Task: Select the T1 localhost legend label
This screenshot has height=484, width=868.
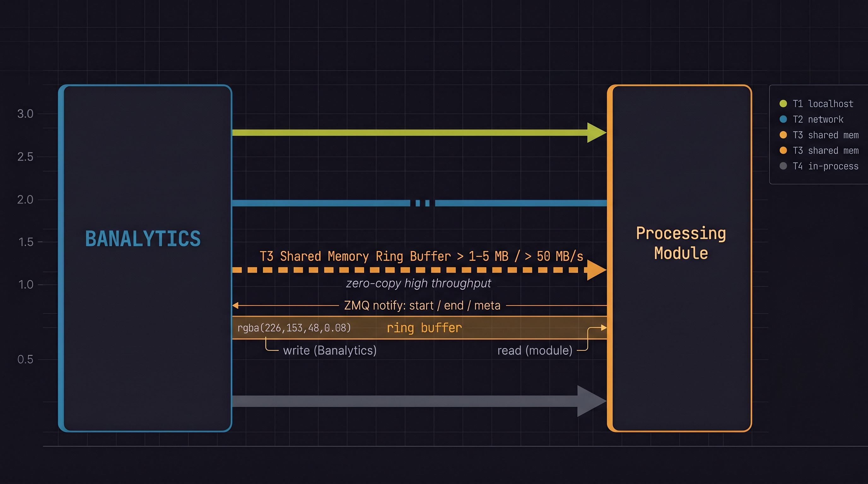Action: [823, 104]
